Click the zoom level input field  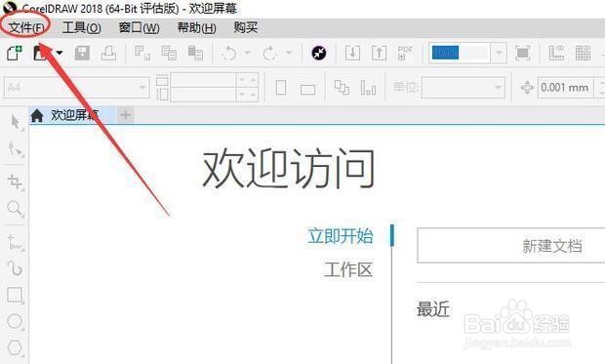(460, 53)
